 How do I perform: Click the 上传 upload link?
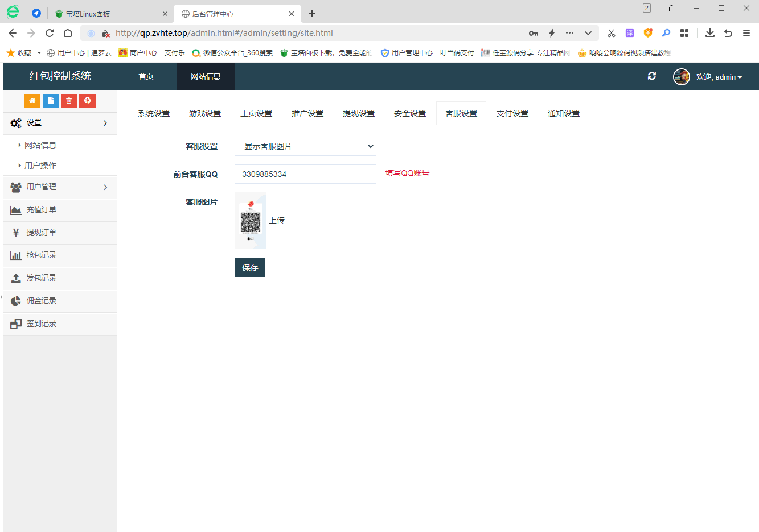click(x=277, y=220)
